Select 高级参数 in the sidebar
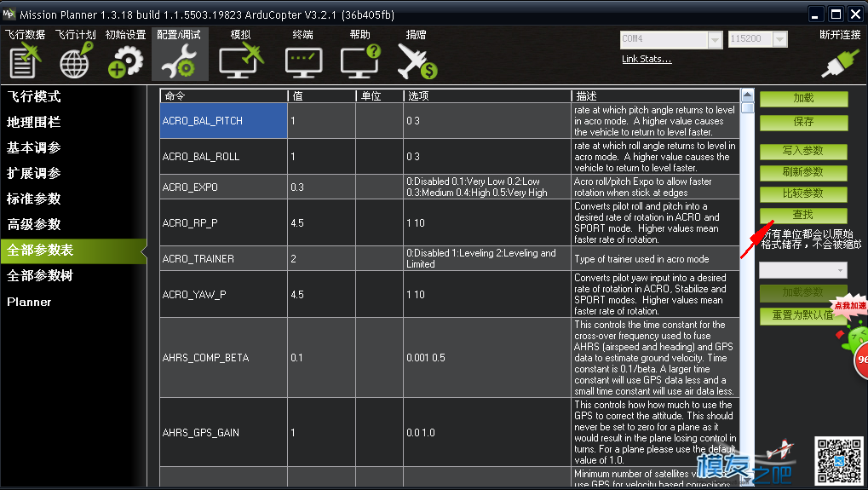This screenshot has height=490, width=868. (34, 224)
